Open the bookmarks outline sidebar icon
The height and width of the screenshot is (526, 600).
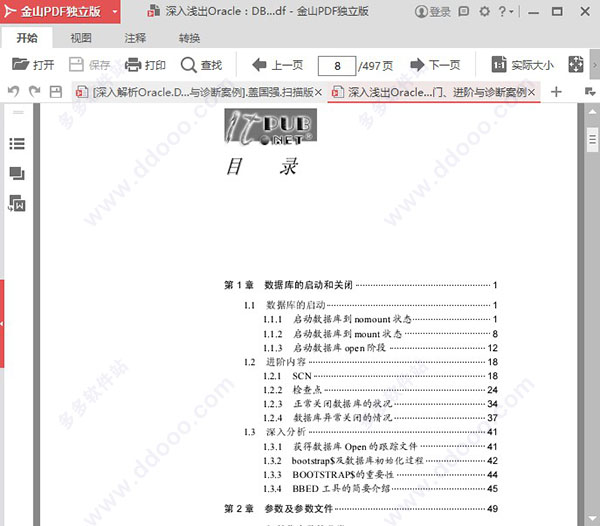[x=17, y=143]
